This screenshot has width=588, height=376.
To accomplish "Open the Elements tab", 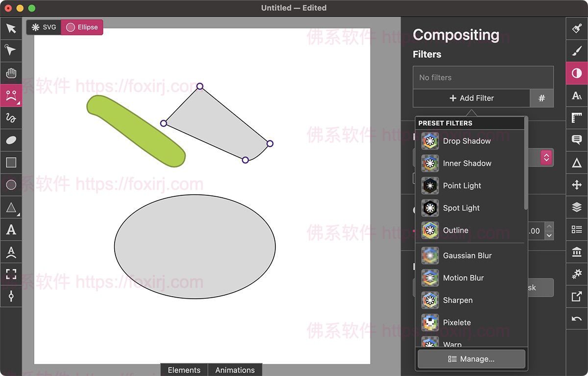I will (184, 370).
